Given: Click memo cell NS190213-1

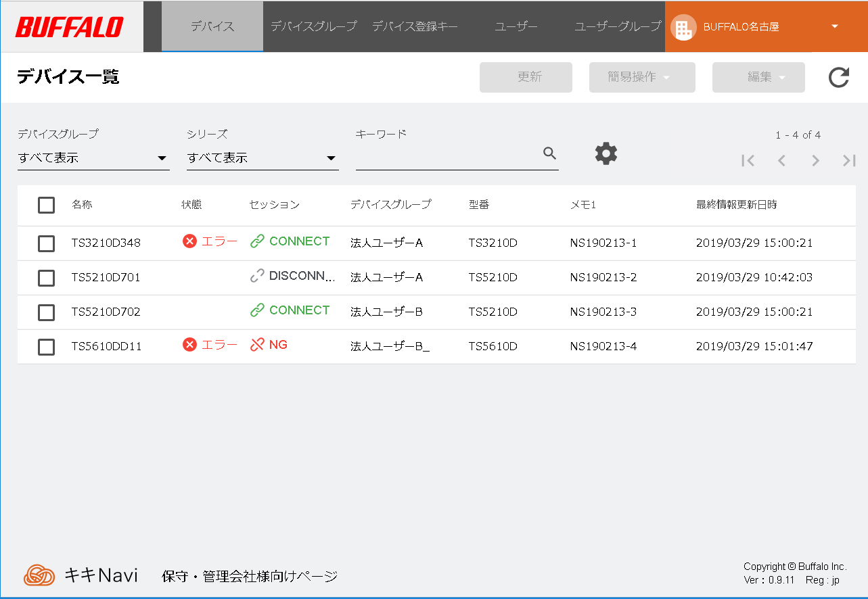Looking at the screenshot, I should pyautogui.click(x=603, y=243).
